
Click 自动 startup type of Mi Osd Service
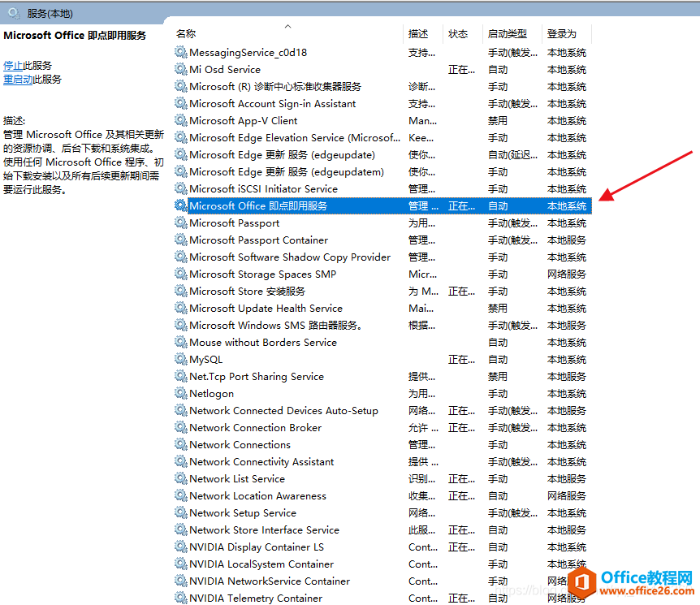coord(497,70)
